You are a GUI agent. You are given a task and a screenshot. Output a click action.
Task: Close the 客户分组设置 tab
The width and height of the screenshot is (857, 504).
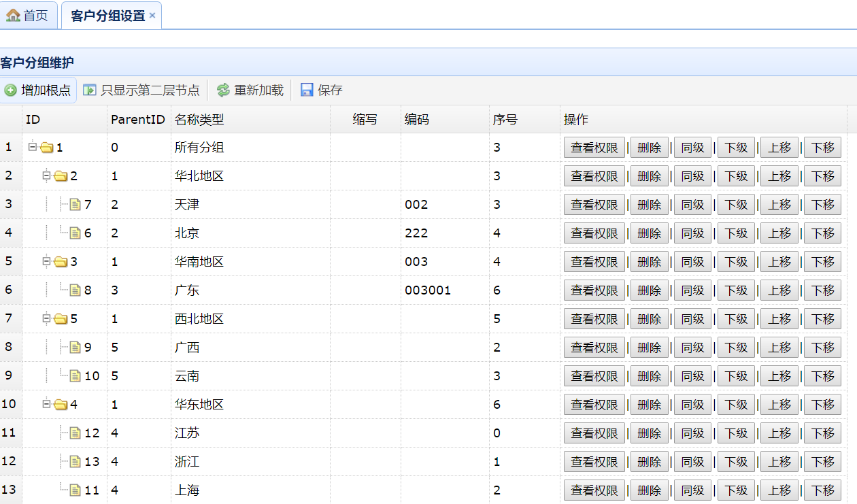(152, 16)
